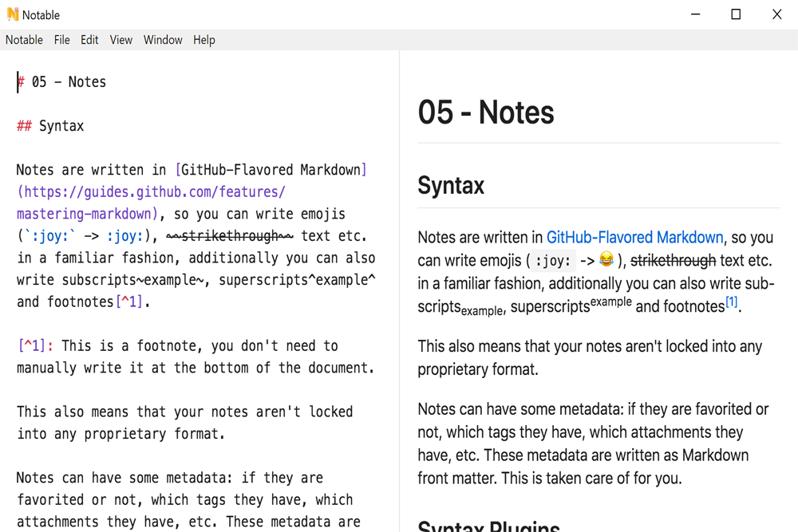Close the Notable window
The image size is (798, 532).
776,14
